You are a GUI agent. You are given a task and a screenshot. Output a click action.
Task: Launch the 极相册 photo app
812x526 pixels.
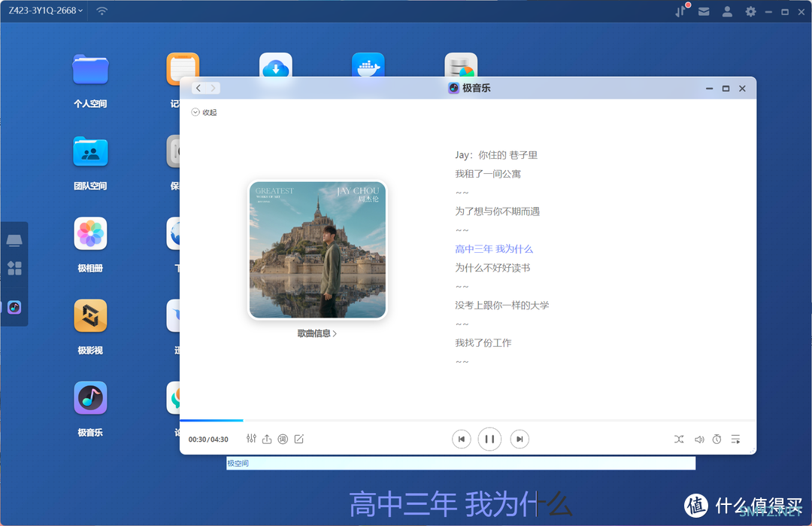click(x=90, y=234)
